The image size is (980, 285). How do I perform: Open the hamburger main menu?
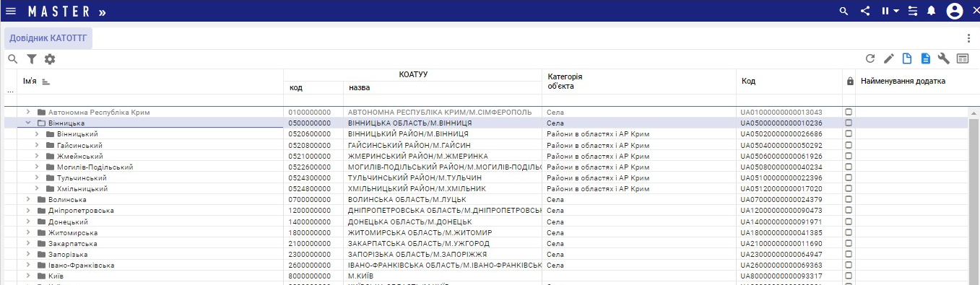[x=11, y=11]
